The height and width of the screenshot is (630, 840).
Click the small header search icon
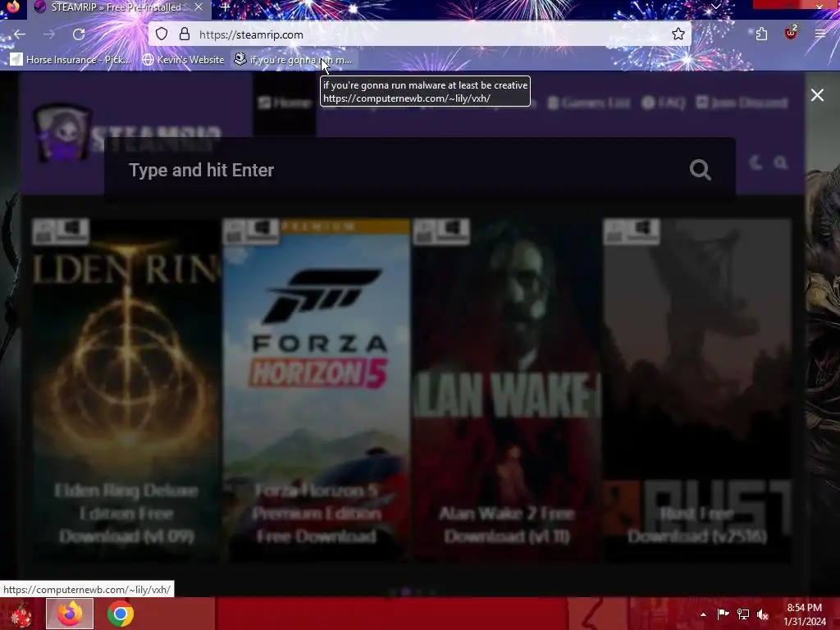pos(781,162)
